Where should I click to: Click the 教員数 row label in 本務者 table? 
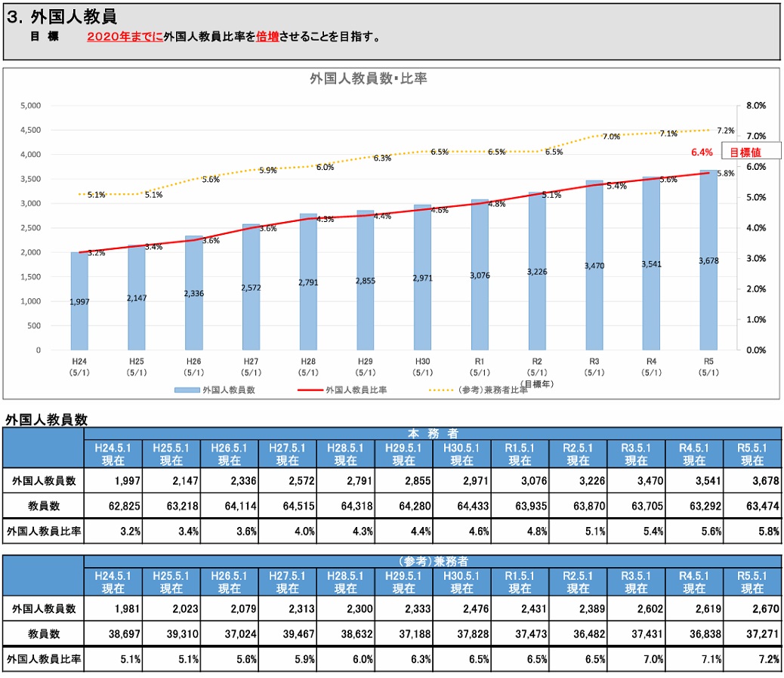click(44, 506)
